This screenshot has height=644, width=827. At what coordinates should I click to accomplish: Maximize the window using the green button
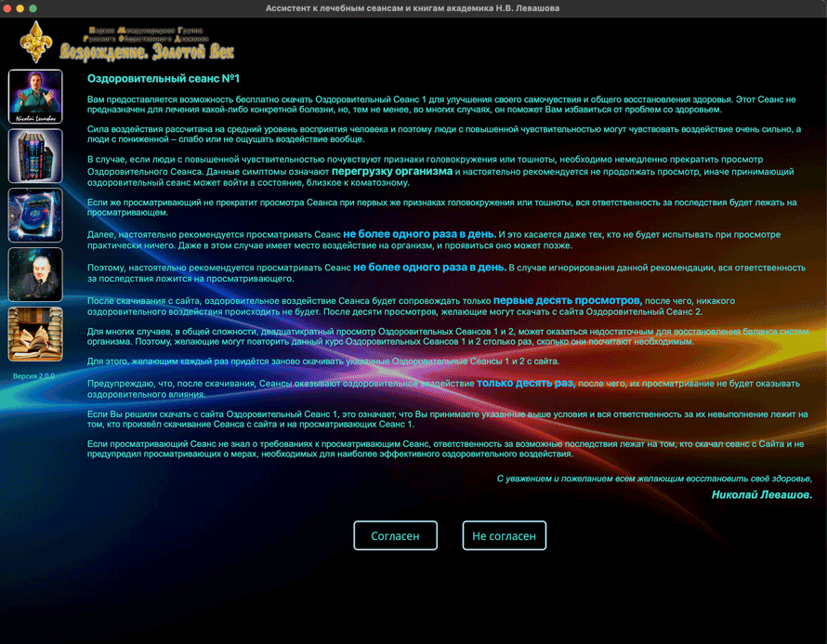click(x=33, y=8)
